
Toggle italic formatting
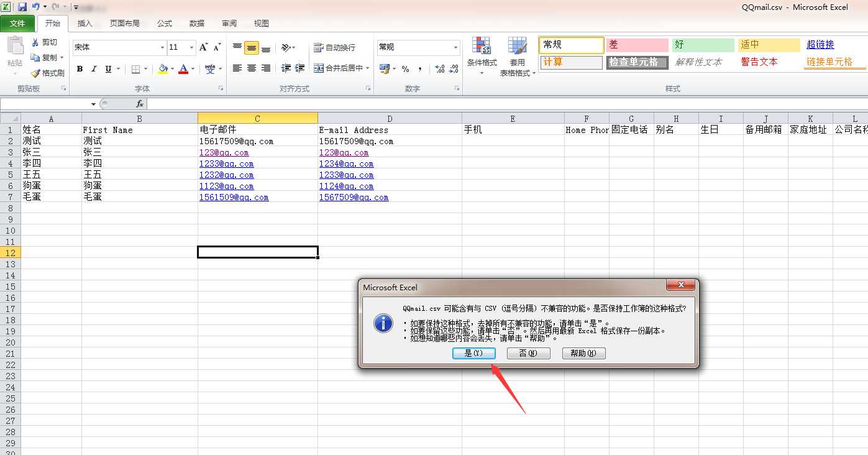pos(94,69)
